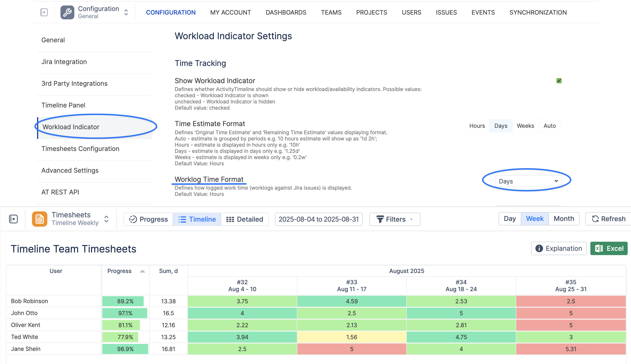Click the date range field
Image resolution: width=631 pixels, height=364 pixels.
point(318,219)
